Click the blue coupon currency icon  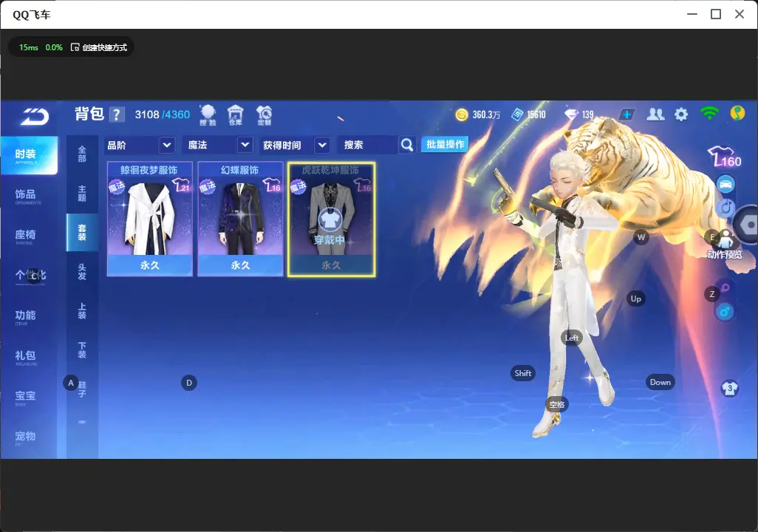click(x=517, y=115)
